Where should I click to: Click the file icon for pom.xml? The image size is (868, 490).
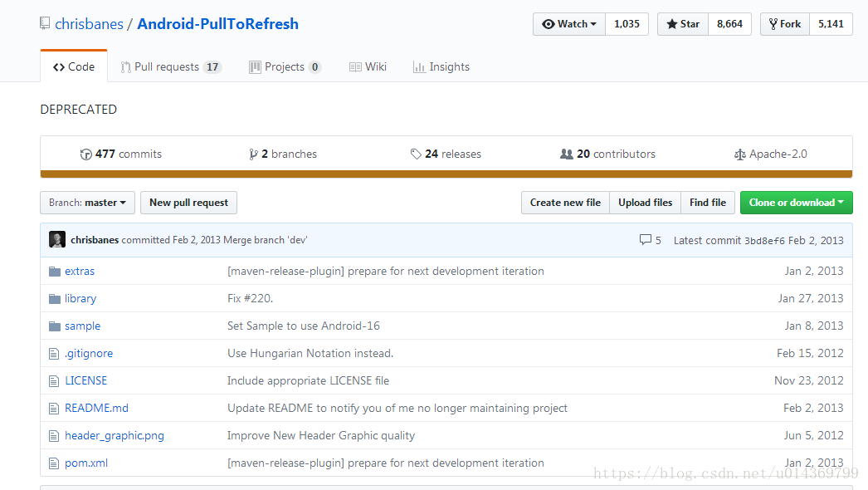tap(54, 463)
